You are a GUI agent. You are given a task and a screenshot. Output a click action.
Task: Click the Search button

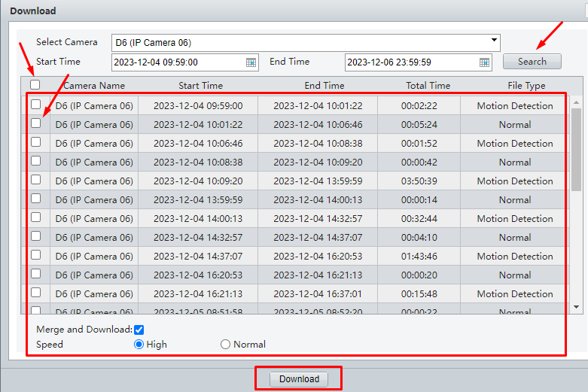tap(532, 62)
